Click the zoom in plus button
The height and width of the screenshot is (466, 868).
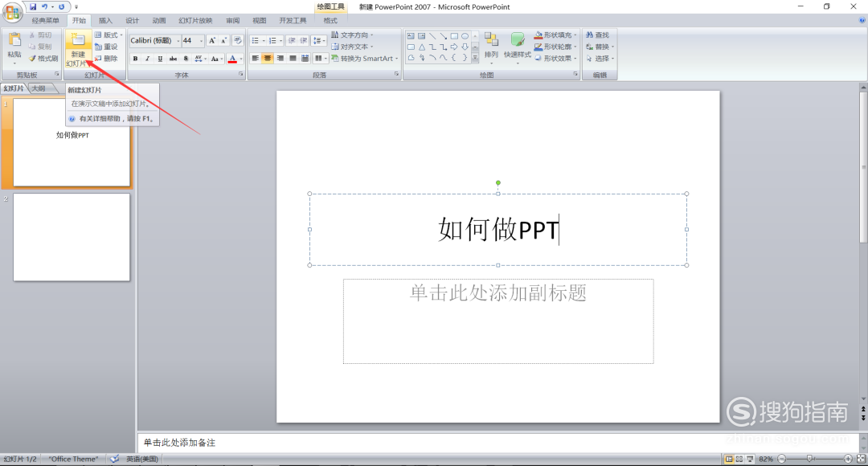848,459
